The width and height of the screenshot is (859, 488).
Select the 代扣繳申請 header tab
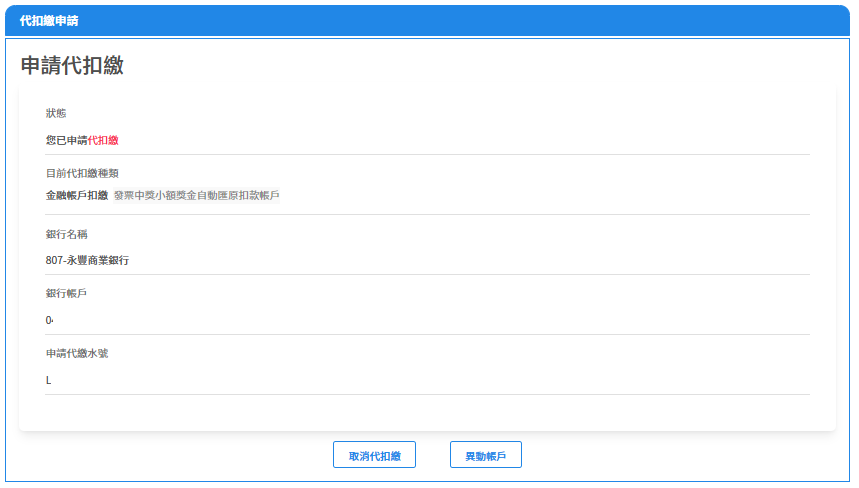[x=49, y=20]
